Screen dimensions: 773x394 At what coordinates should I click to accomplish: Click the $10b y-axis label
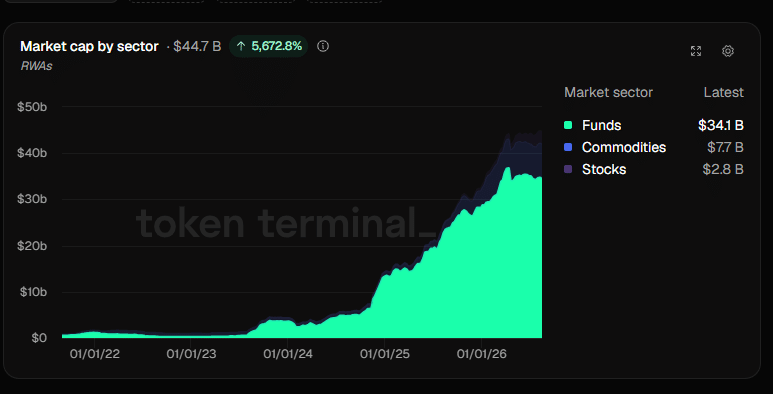(x=33, y=292)
